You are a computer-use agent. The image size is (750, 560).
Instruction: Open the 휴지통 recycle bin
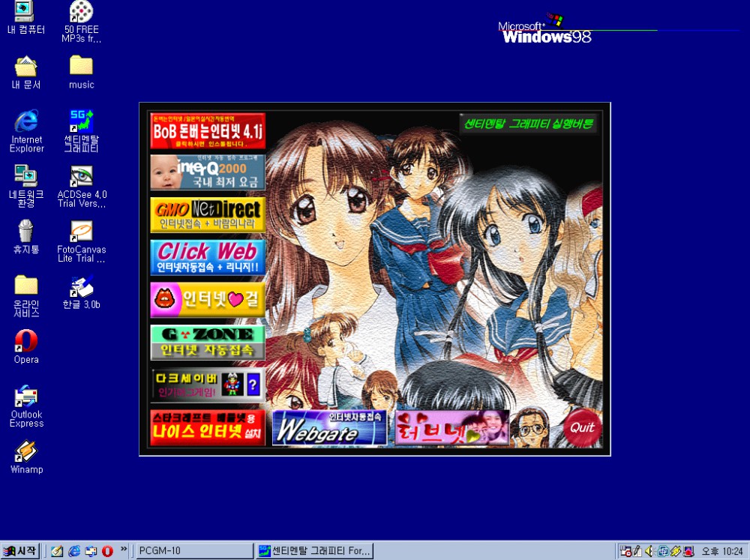[x=26, y=232]
